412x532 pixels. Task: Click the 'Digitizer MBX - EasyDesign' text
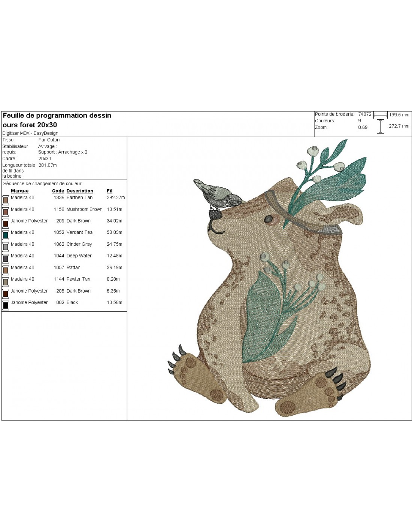pyautogui.click(x=30, y=133)
